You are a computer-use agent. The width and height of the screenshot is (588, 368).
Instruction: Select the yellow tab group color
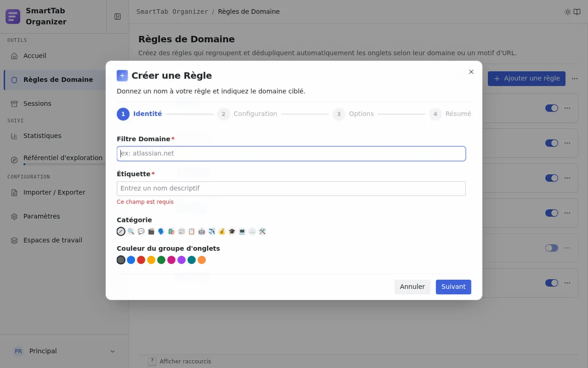click(x=151, y=260)
